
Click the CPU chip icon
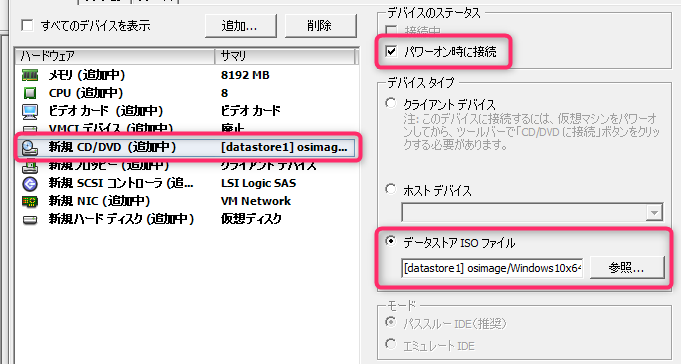point(30,93)
